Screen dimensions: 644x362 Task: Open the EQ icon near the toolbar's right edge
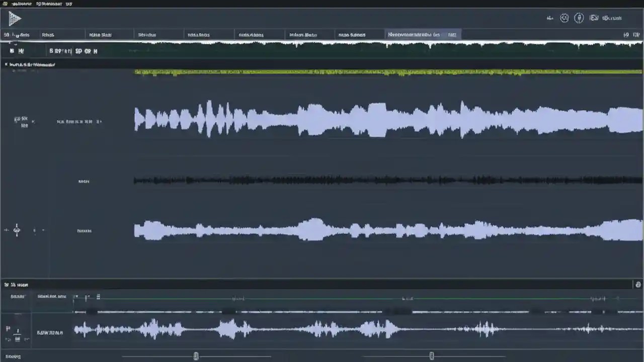click(x=594, y=18)
